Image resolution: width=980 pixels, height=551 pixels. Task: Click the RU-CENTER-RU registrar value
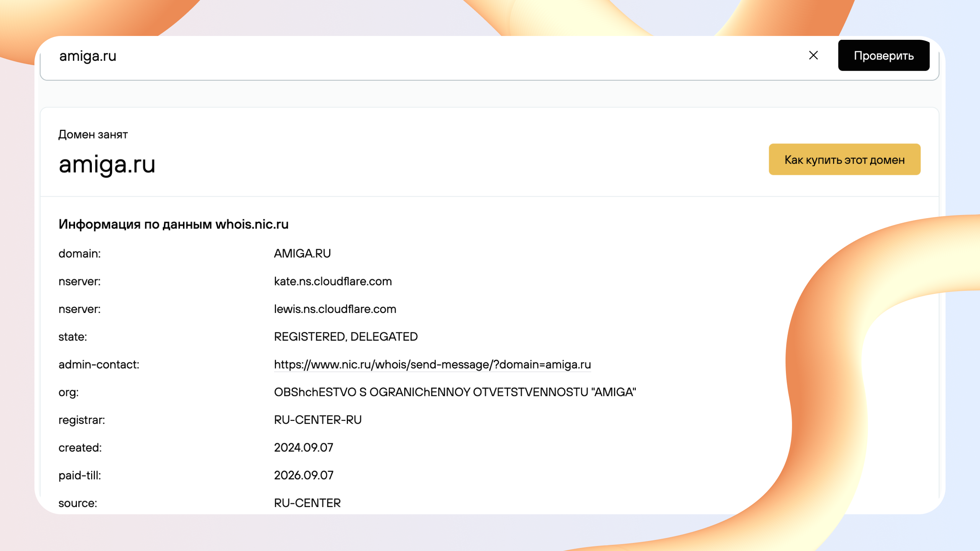(317, 420)
